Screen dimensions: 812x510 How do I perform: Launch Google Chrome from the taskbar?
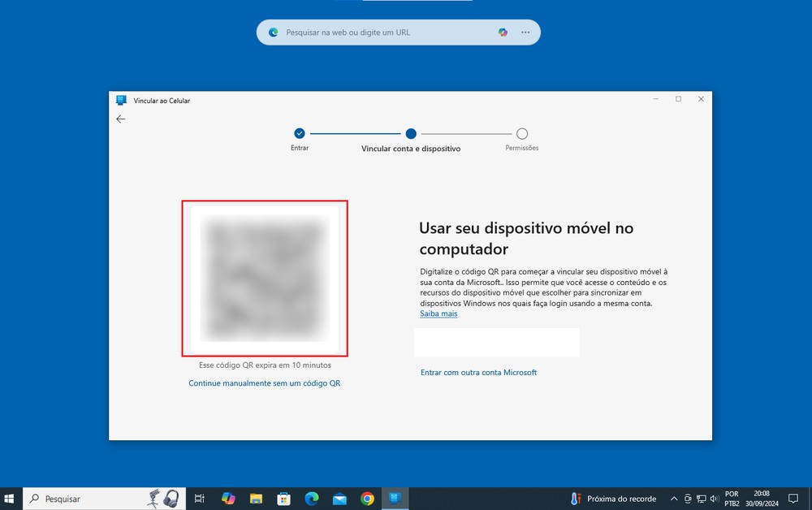(367, 498)
